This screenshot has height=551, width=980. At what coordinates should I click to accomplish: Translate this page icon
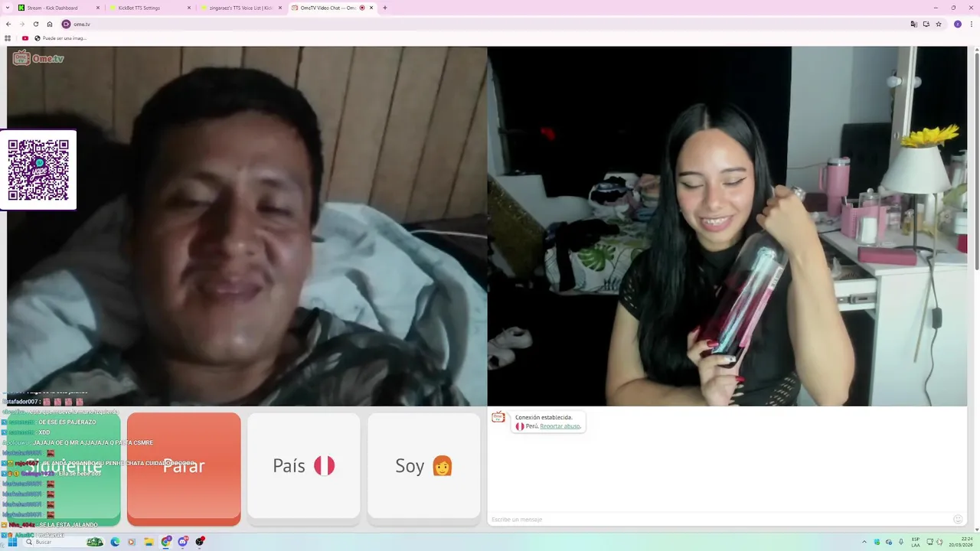[913, 24]
